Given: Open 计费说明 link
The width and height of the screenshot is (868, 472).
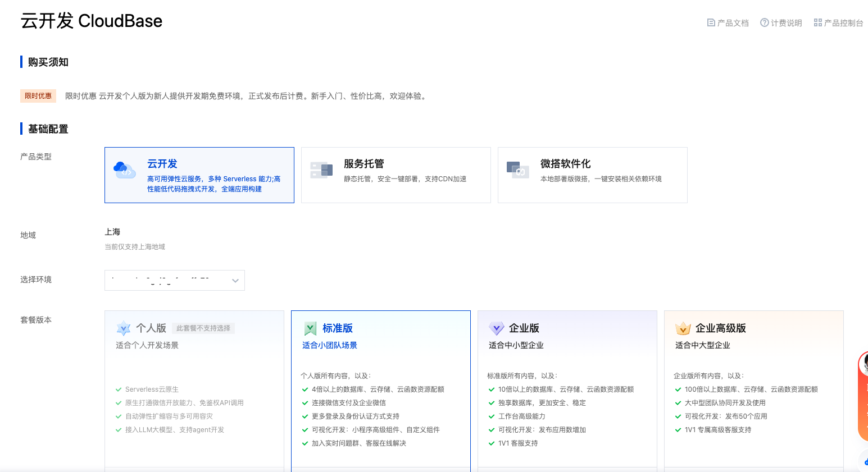Looking at the screenshot, I should [781, 23].
